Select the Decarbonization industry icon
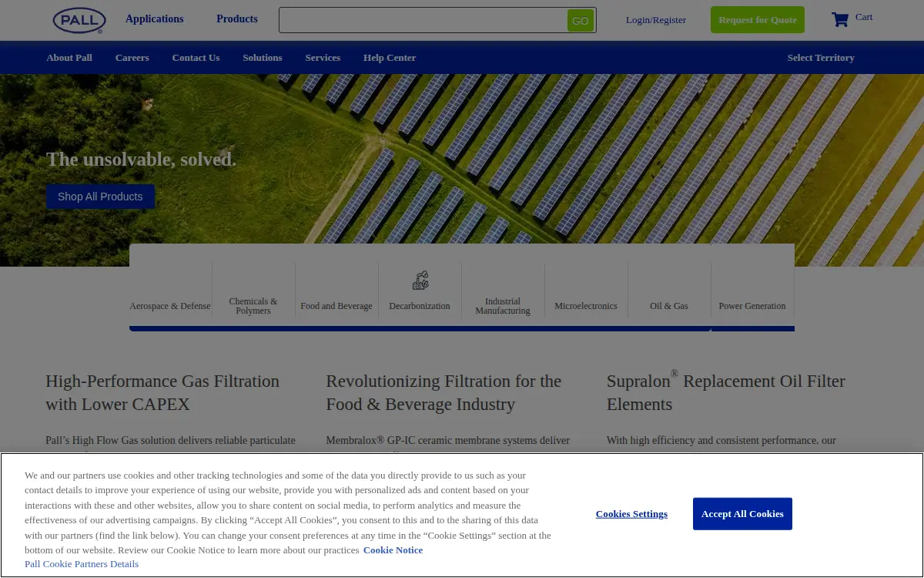Viewport: 924px width, 578px height. point(420,281)
